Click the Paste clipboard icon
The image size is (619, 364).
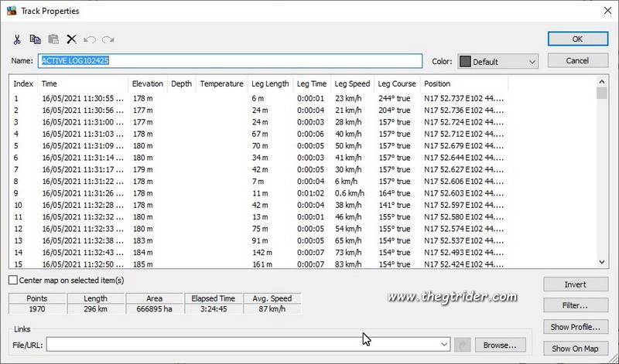tap(53, 39)
